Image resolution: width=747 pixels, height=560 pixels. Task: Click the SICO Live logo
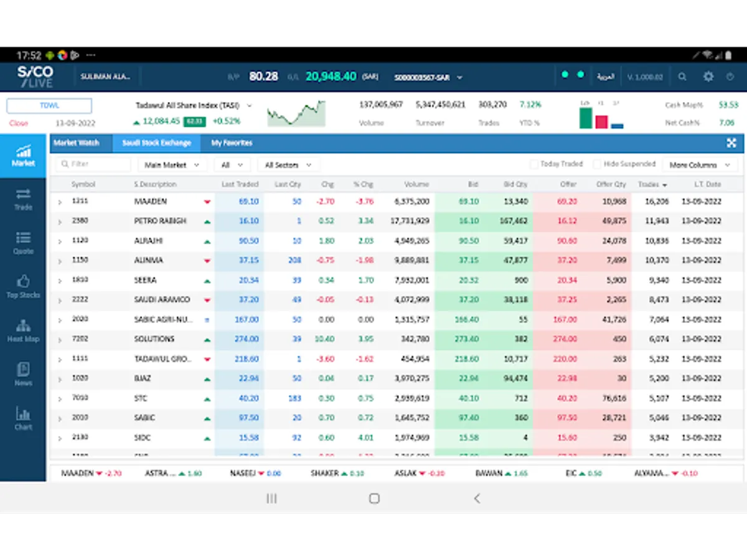pos(35,77)
